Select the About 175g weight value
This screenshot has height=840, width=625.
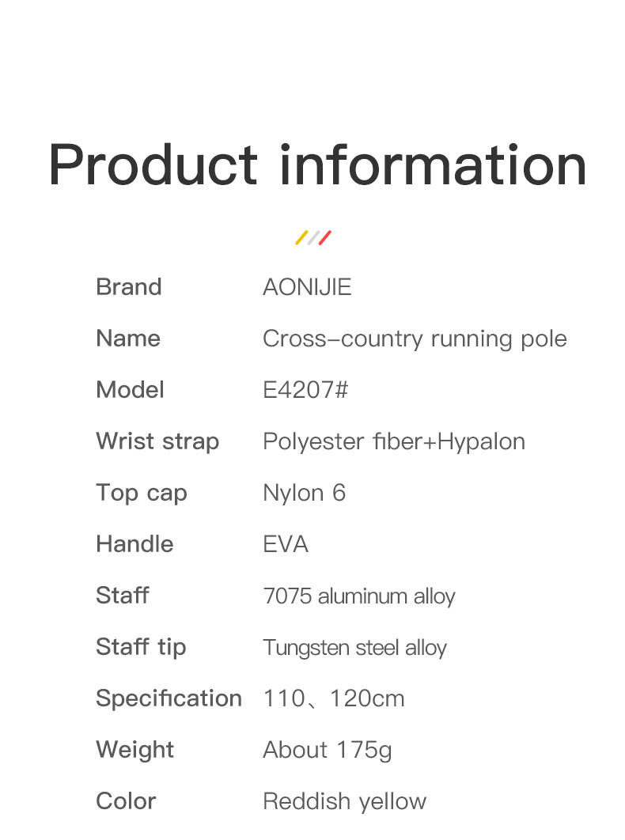point(328,750)
